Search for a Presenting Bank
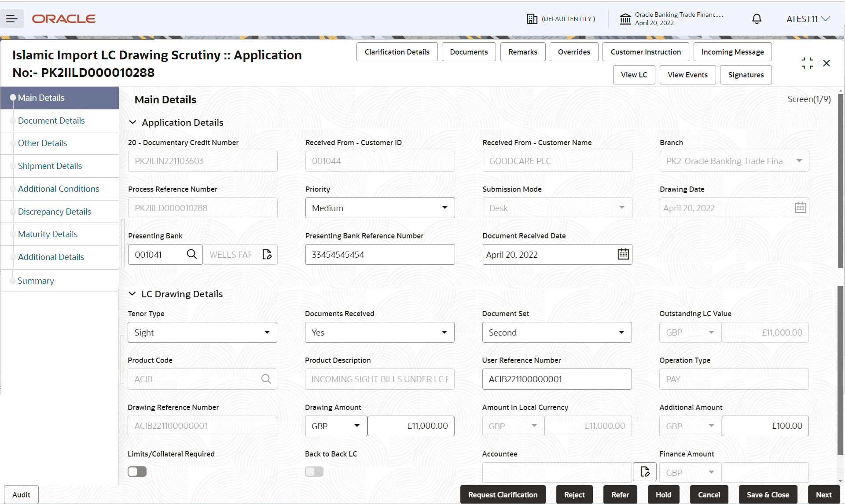This screenshot has width=845, height=504. pyautogui.click(x=191, y=254)
